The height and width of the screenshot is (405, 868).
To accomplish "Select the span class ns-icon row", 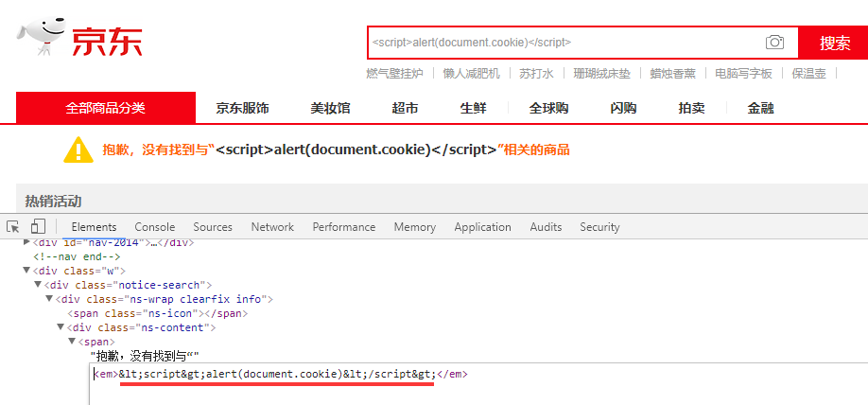I will [x=157, y=313].
